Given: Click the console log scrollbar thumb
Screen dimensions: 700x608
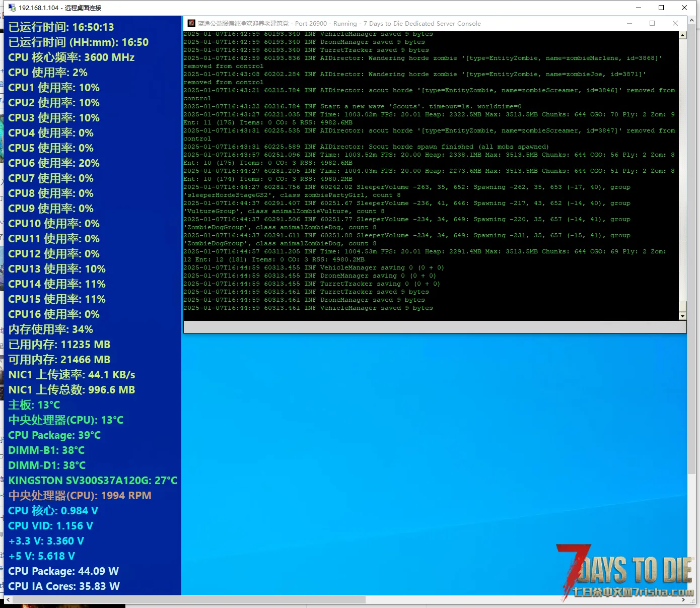Looking at the screenshot, I should [x=682, y=306].
